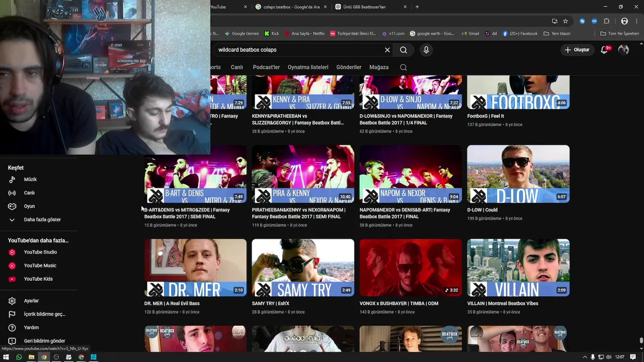Viewport: 644px width, 362px height.
Task: Bookmark this page with star icon
Action: pos(566,21)
